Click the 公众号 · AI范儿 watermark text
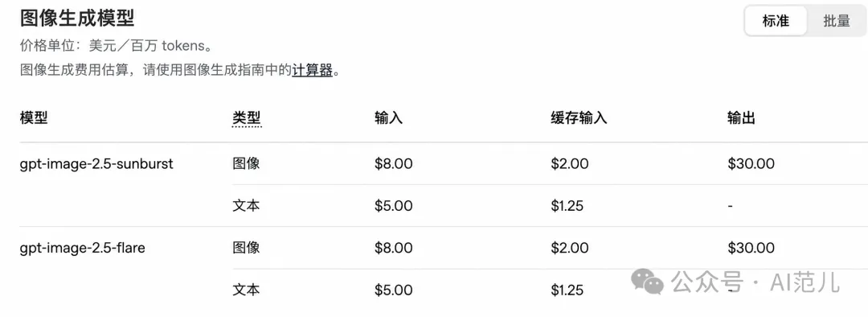Viewport: 868px width, 317px height. (x=755, y=282)
